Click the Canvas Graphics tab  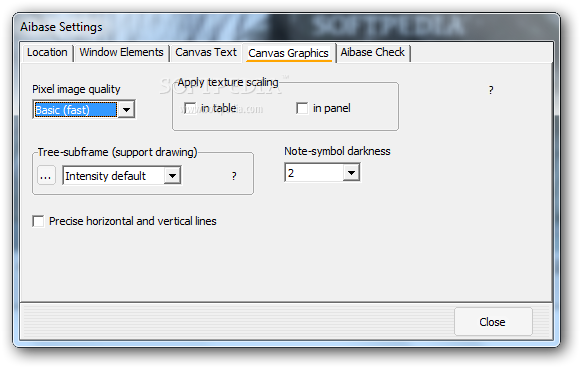click(288, 53)
